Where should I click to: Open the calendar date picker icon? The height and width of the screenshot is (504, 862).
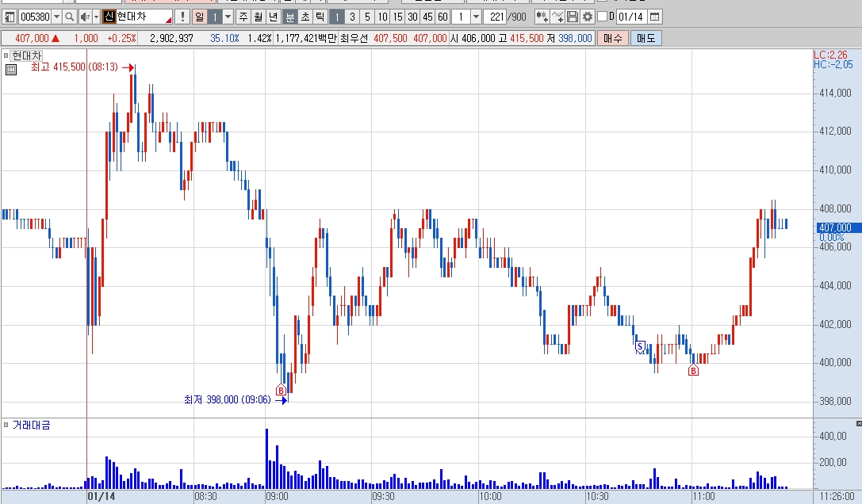click(x=654, y=17)
